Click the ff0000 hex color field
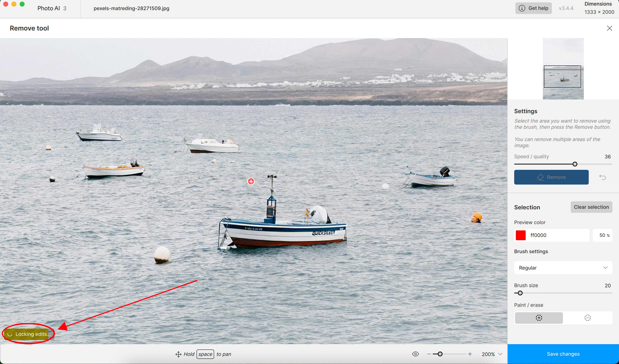The height and width of the screenshot is (364, 619). (x=558, y=235)
